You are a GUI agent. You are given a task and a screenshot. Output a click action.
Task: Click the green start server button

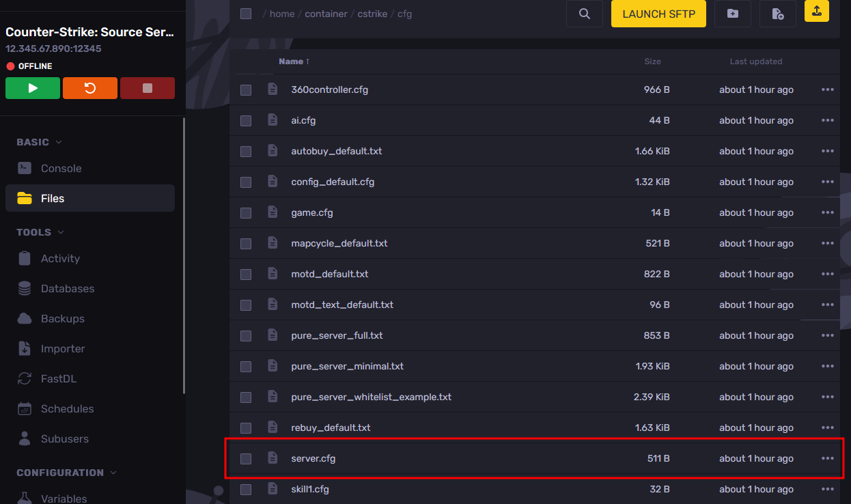(x=33, y=88)
